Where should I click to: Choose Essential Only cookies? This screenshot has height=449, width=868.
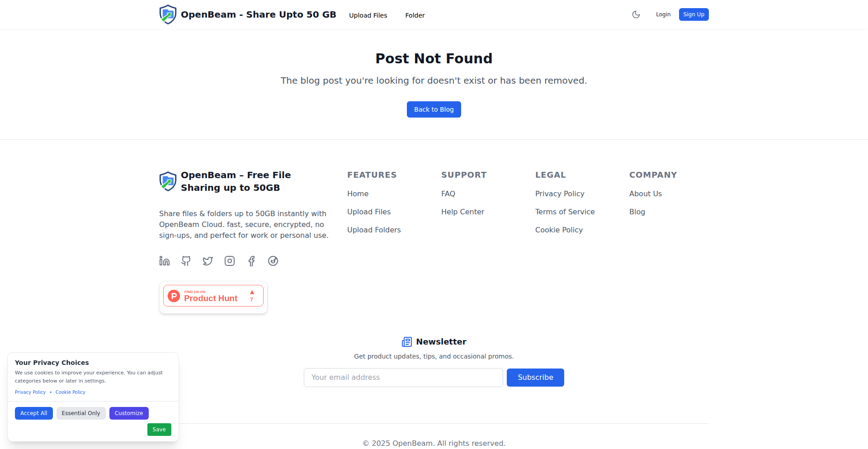pos(81,413)
